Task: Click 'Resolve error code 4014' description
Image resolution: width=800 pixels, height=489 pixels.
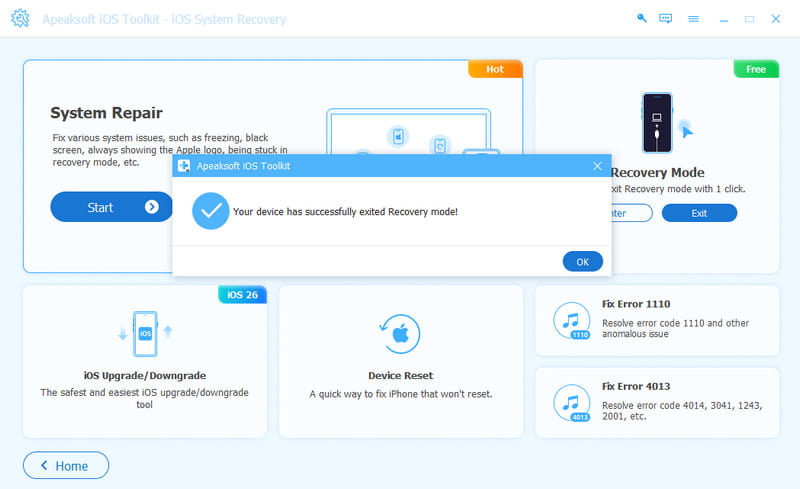Action: [x=682, y=410]
